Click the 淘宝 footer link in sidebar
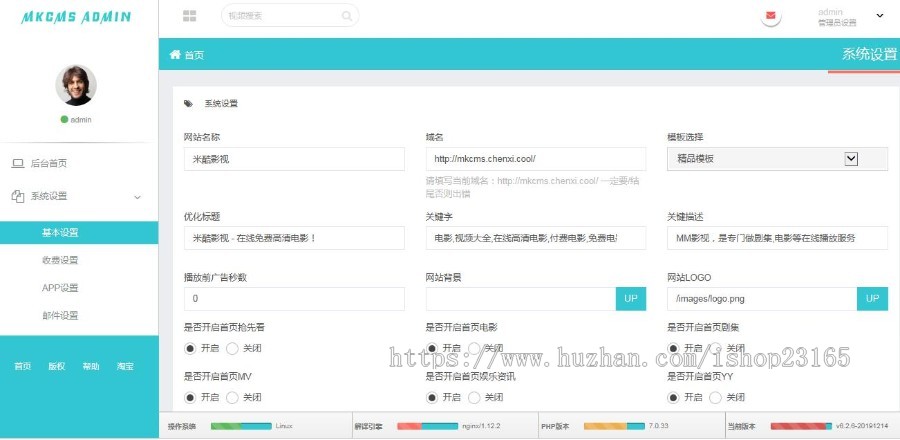Viewport: 900px width, 440px height. coord(125,366)
